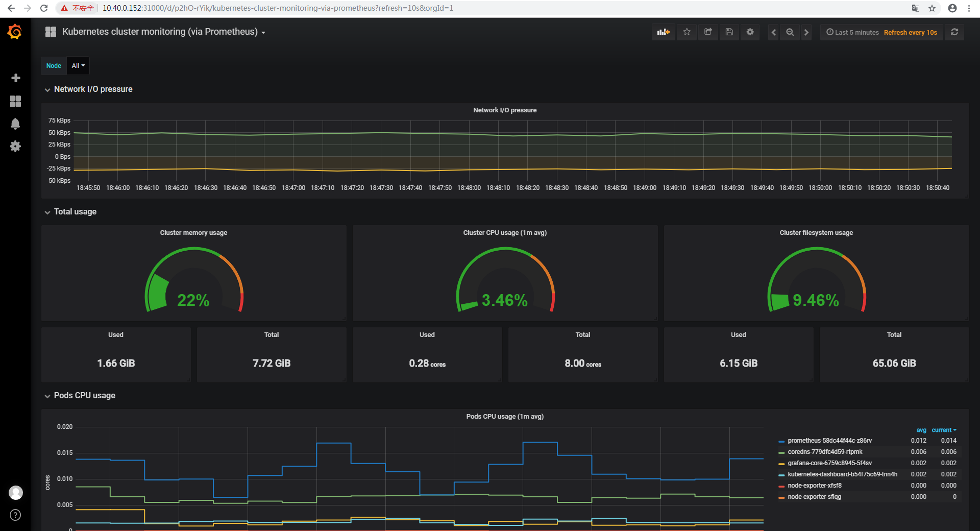Open the user profile avatar
980x531 pixels.
pyautogui.click(x=16, y=493)
